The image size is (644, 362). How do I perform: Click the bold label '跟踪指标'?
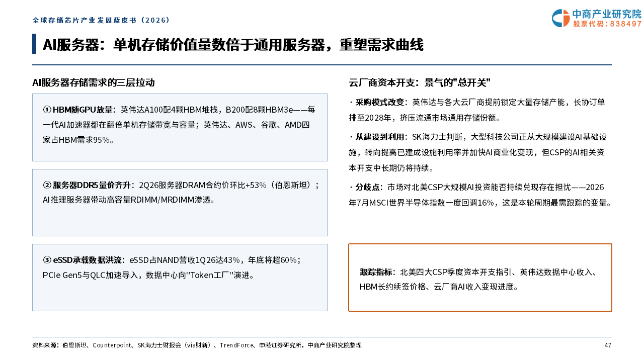pos(376,272)
